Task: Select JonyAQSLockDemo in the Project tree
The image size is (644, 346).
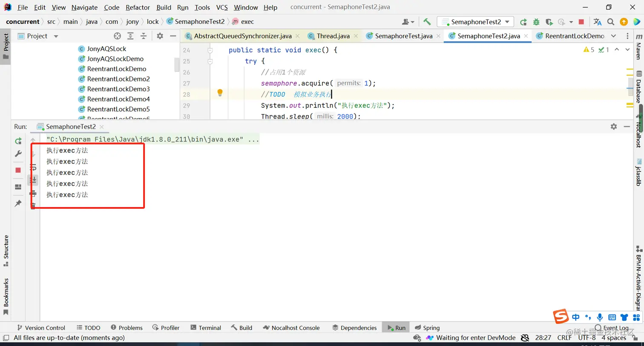Action: coord(115,59)
